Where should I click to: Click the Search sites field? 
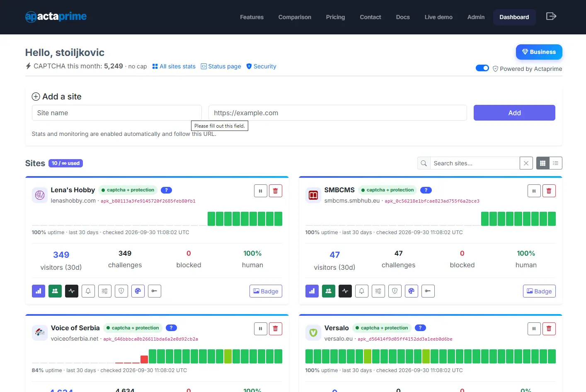point(475,163)
